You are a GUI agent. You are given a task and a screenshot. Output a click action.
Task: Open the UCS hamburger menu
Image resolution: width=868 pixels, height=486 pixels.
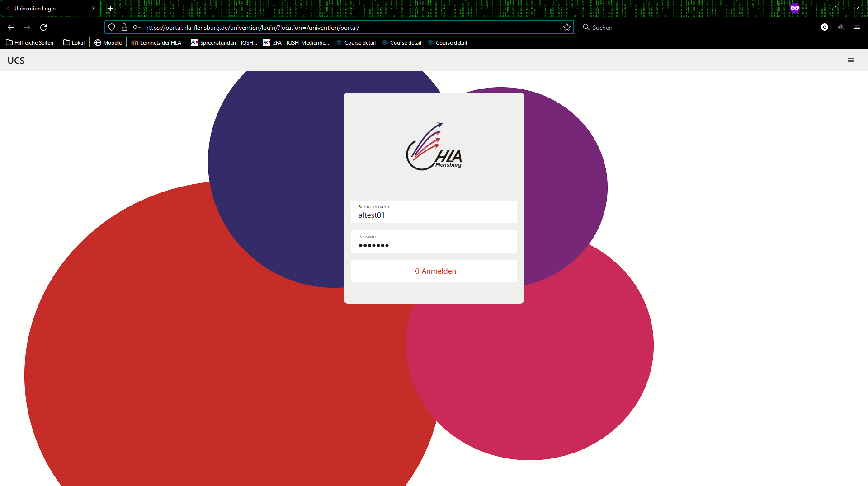point(851,61)
